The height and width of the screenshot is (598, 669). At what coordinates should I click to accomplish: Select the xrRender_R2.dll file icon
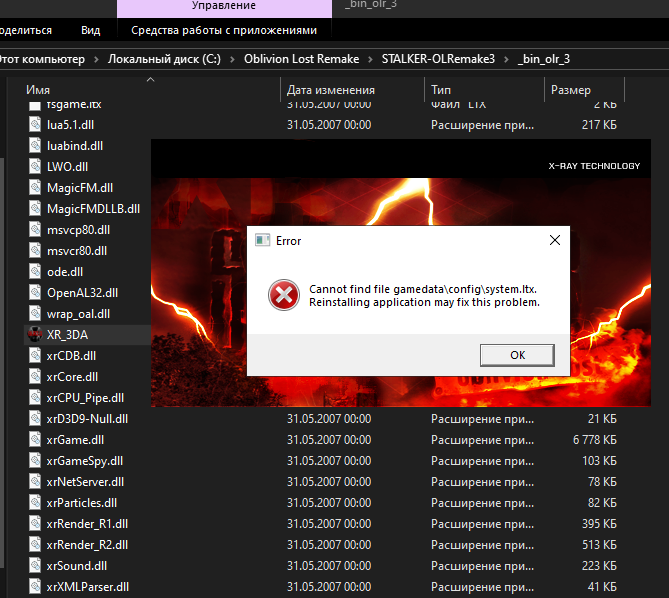[35, 545]
